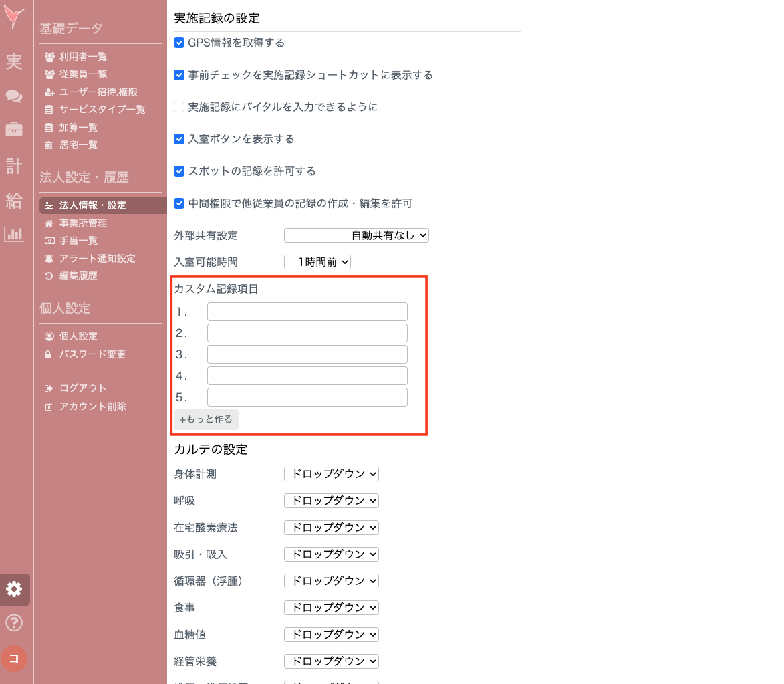This screenshot has width=784, height=684.
Task: Open the 給 section from the left bar
Action: pyautogui.click(x=14, y=201)
